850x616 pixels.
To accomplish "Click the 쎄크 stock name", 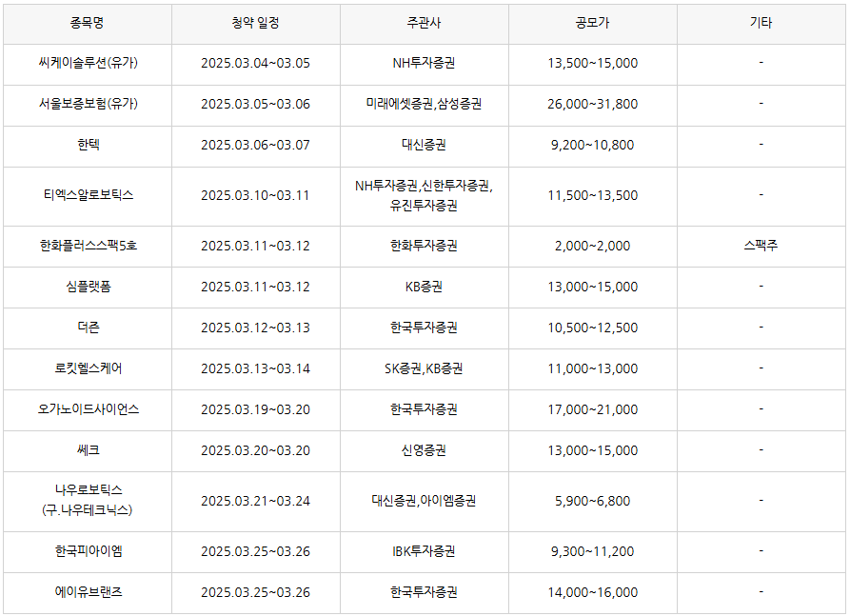I will point(88,450).
